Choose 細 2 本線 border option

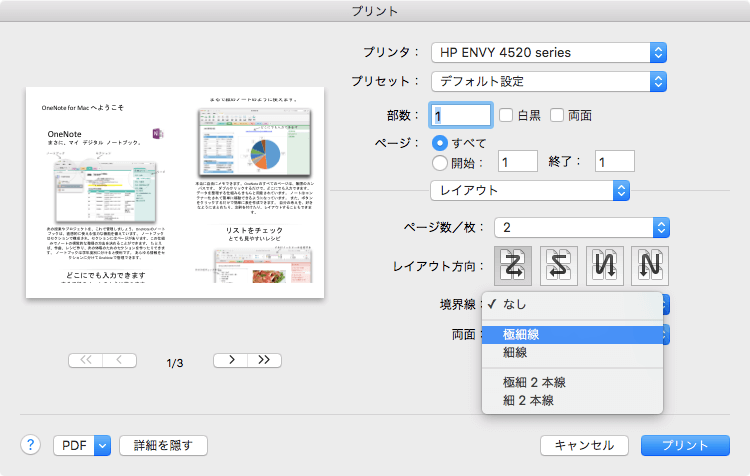click(x=572, y=400)
